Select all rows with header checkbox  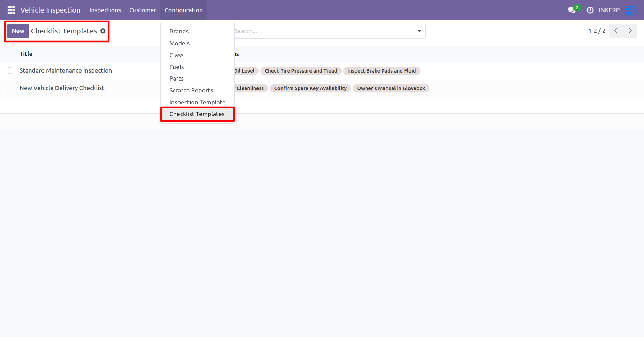(10, 54)
